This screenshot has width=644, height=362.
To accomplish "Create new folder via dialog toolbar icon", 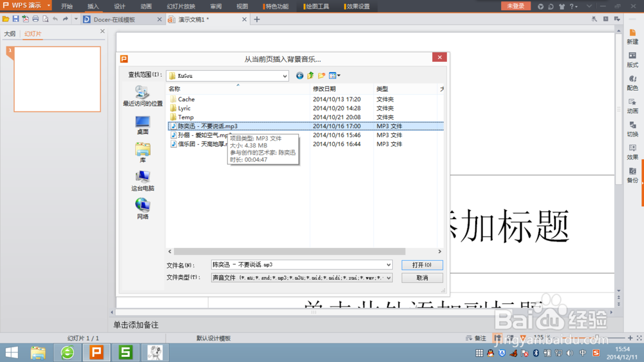I will 321,75.
